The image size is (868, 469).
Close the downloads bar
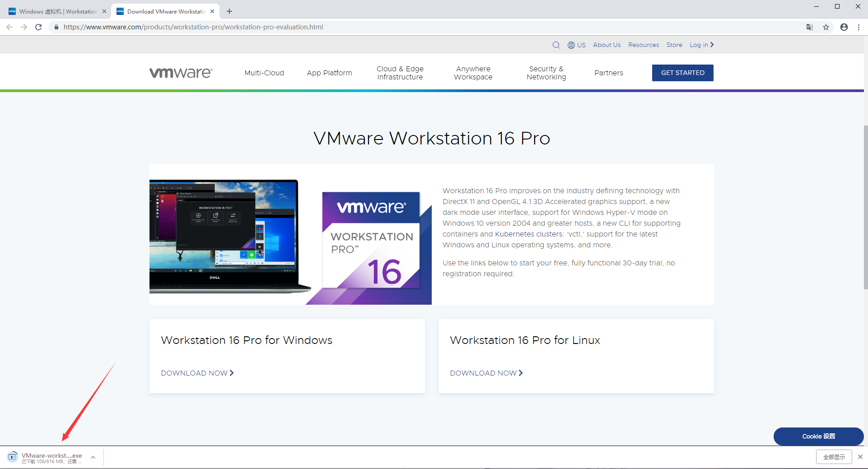860,457
